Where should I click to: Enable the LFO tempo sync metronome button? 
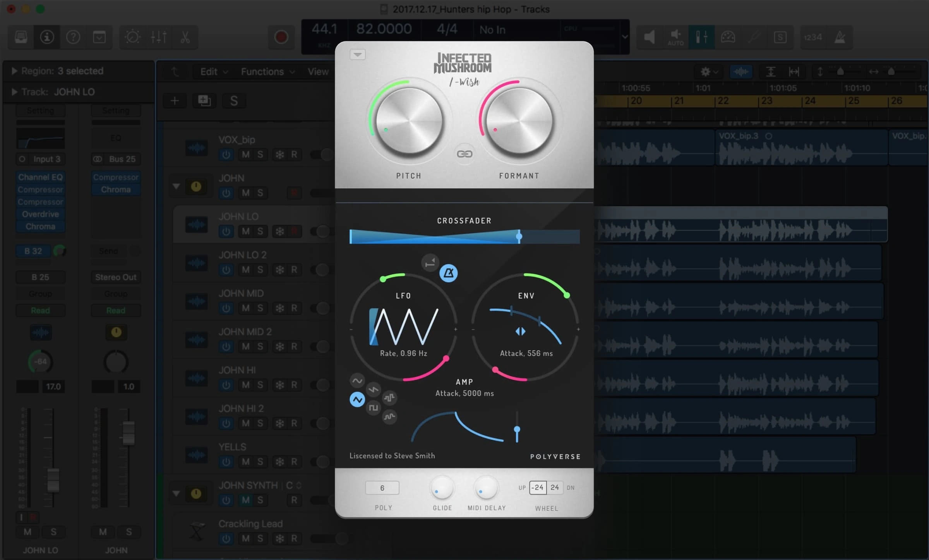(x=448, y=273)
